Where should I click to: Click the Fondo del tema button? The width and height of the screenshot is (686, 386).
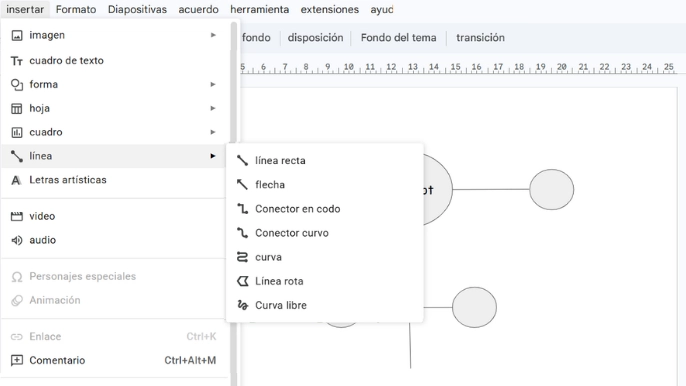coord(399,38)
